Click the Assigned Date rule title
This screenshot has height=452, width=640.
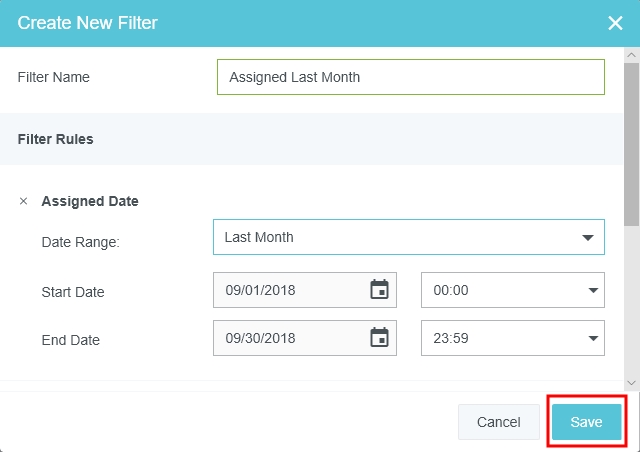tap(90, 201)
